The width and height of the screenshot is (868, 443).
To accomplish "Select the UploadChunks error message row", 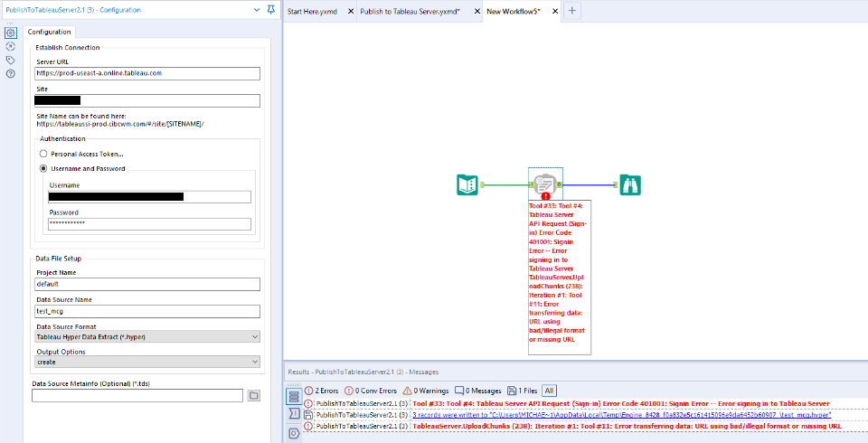I will 585,427.
